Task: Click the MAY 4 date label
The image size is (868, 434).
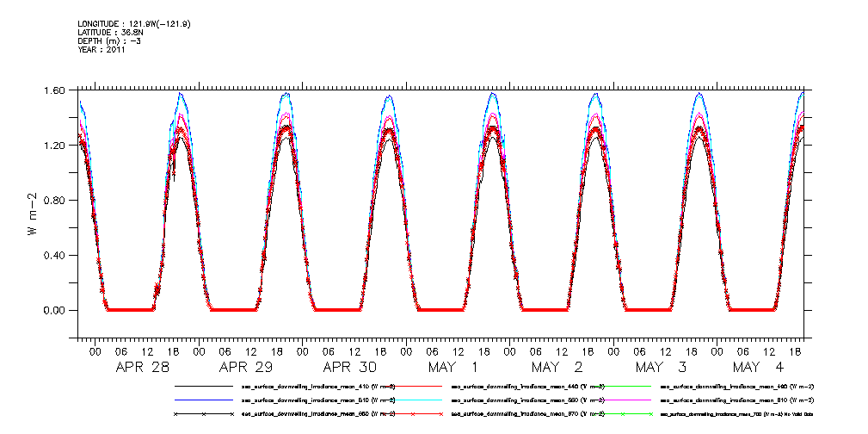Action: [x=759, y=367]
